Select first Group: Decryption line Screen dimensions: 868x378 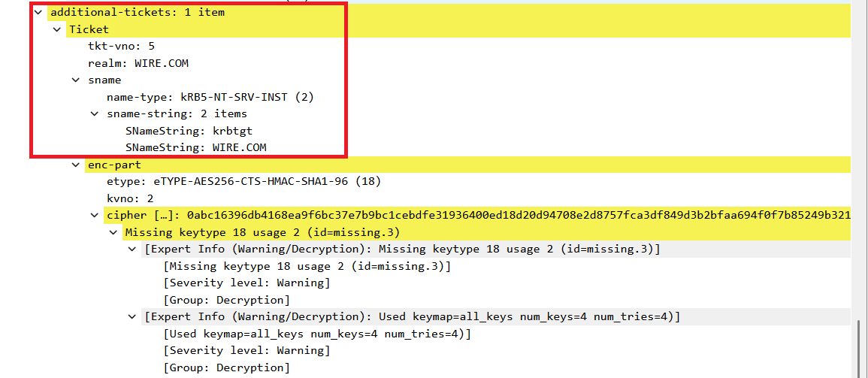(x=226, y=300)
